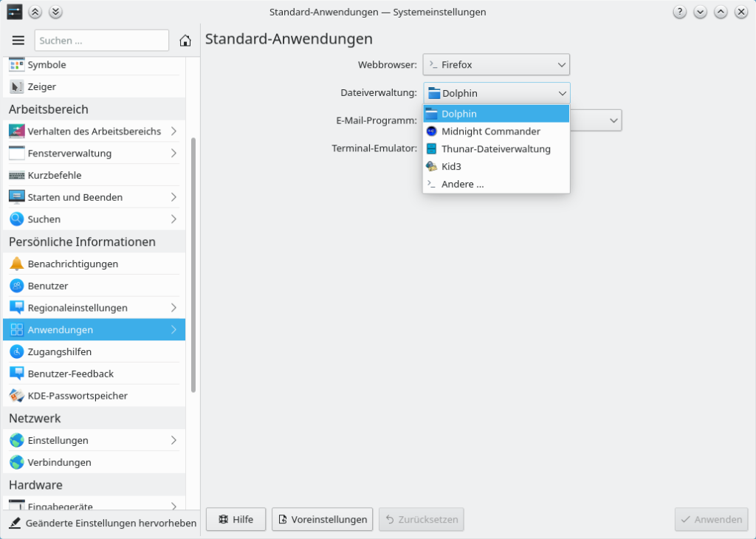Choose Thunar-Dateiverwaltung in the dropdown list
The width and height of the screenshot is (756, 539).
coord(495,149)
